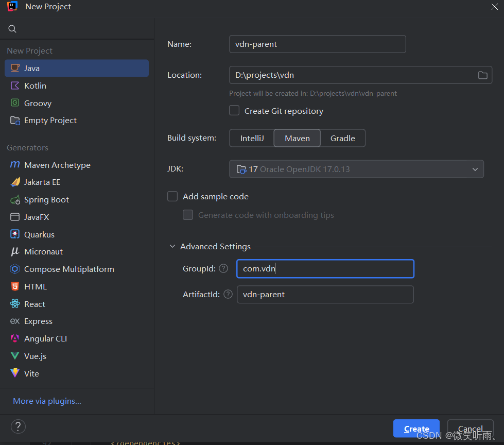Image resolution: width=504 pixels, height=445 pixels.
Task: Select the JavaFX generator
Action: [77, 217]
